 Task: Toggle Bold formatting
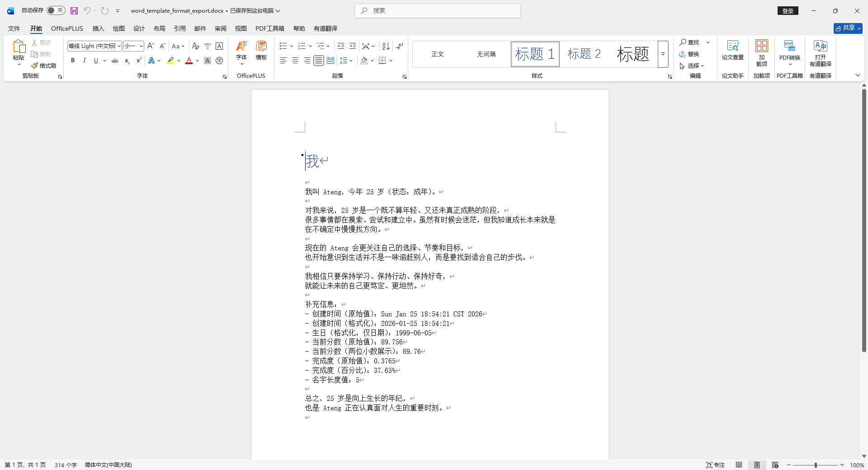pyautogui.click(x=73, y=61)
